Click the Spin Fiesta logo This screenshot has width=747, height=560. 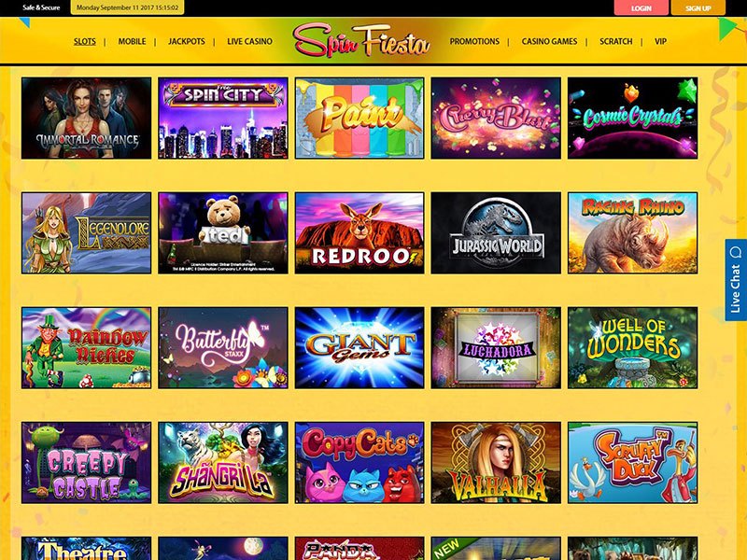[361, 41]
